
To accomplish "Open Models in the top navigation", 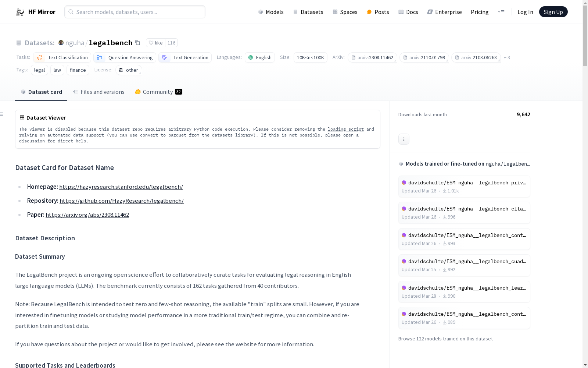I will point(271,12).
